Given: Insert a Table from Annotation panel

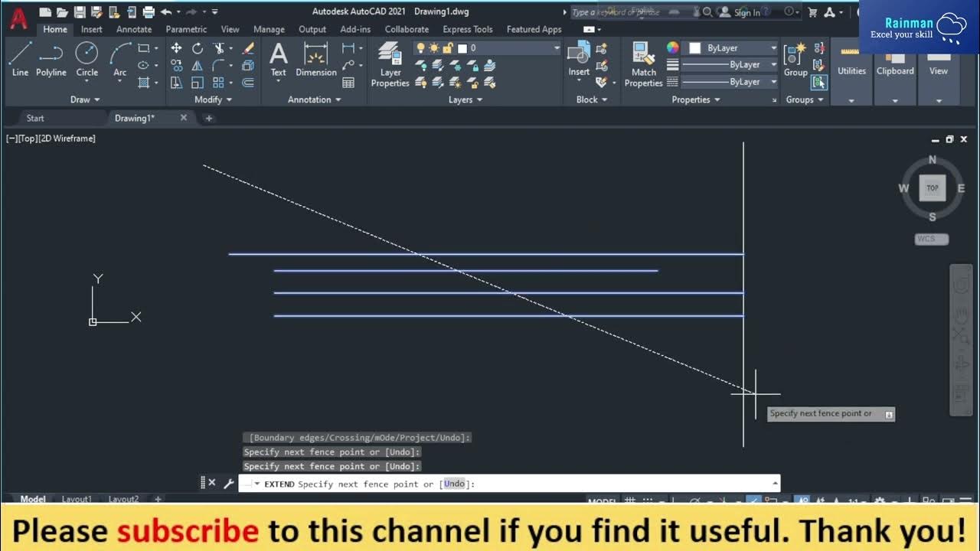Looking at the screenshot, I should coord(348,83).
